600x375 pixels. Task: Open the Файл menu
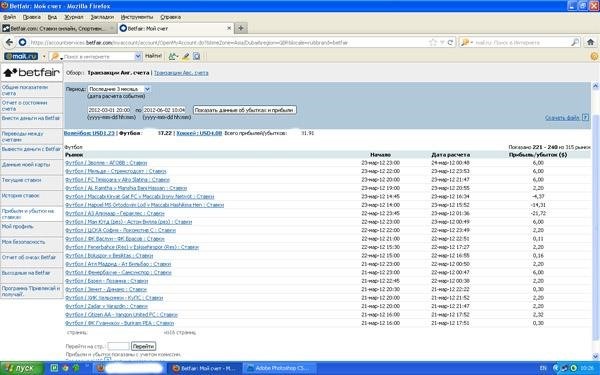(10, 17)
